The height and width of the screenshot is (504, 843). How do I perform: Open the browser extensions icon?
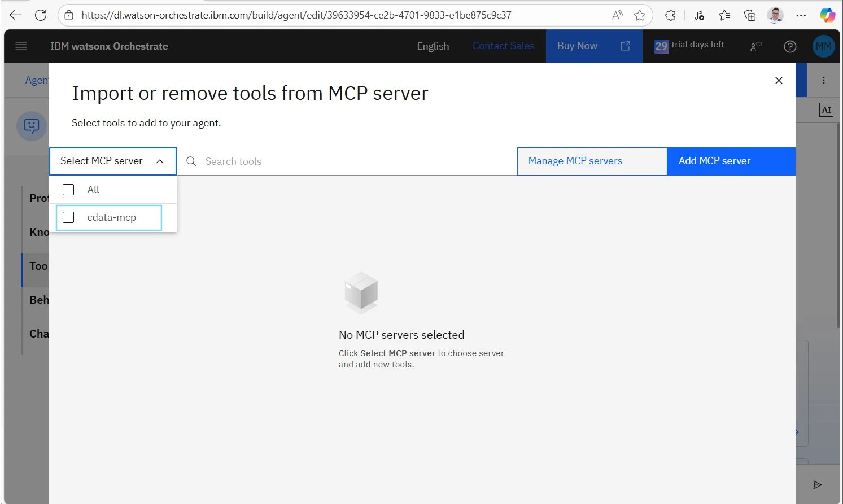pyautogui.click(x=670, y=15)
